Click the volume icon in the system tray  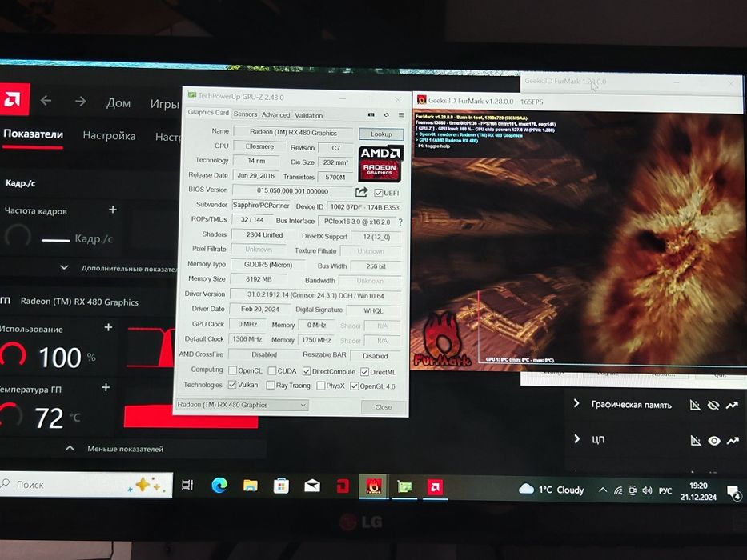(647, 490)
